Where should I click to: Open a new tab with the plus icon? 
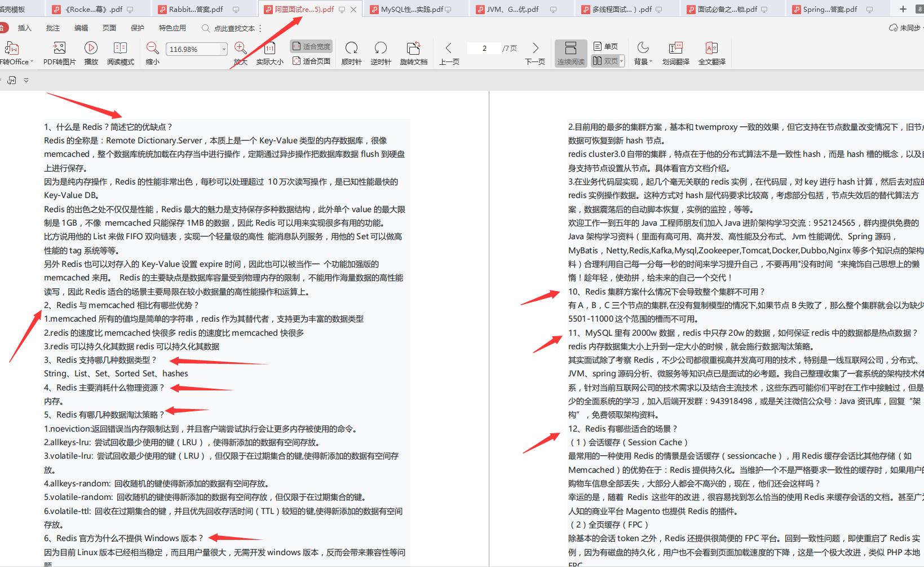[x=903, y=9]
